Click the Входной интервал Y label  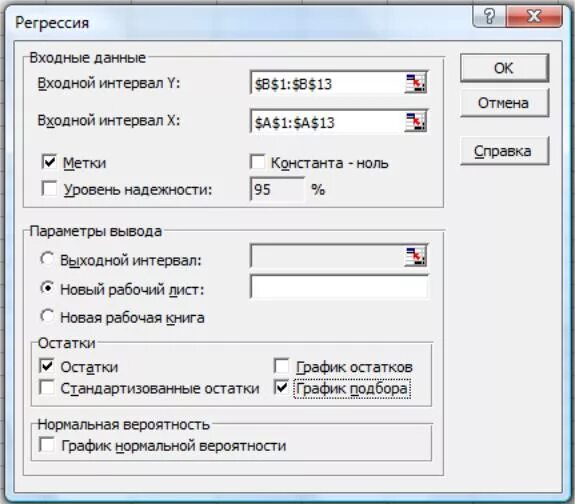(109, 84)
